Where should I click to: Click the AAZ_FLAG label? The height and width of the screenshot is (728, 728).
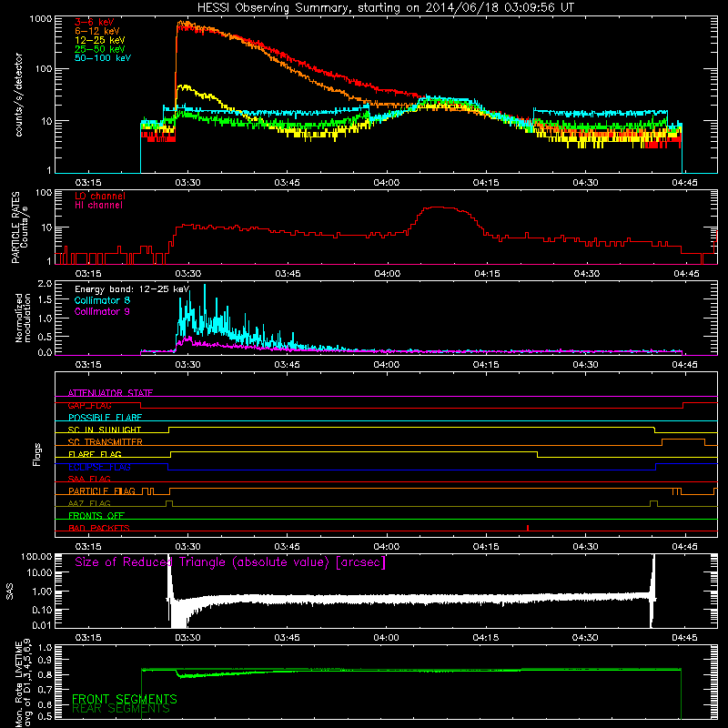[x=89, y=503]
